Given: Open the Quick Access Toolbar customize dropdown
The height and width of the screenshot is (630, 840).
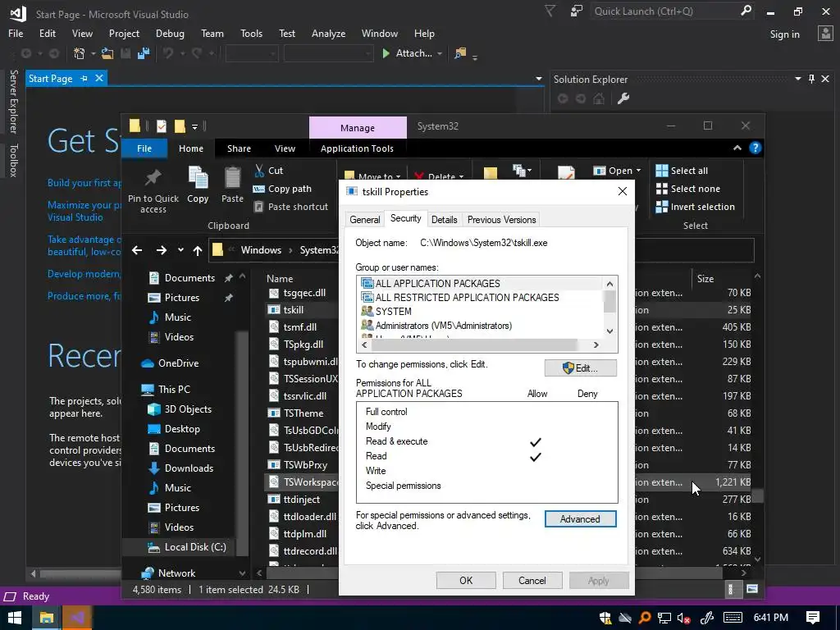Looking at the screenshot, I should pos(195,126).
